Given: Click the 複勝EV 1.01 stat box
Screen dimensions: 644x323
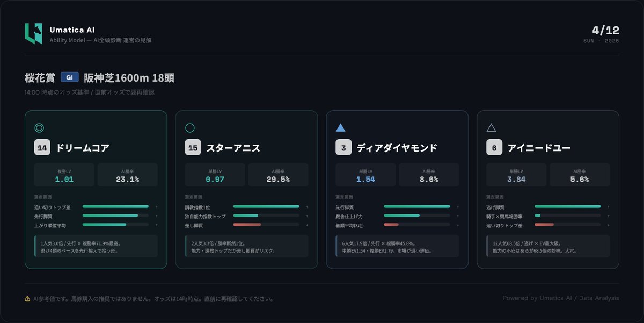Looking at the screenshot, I should tap(64, 175).
